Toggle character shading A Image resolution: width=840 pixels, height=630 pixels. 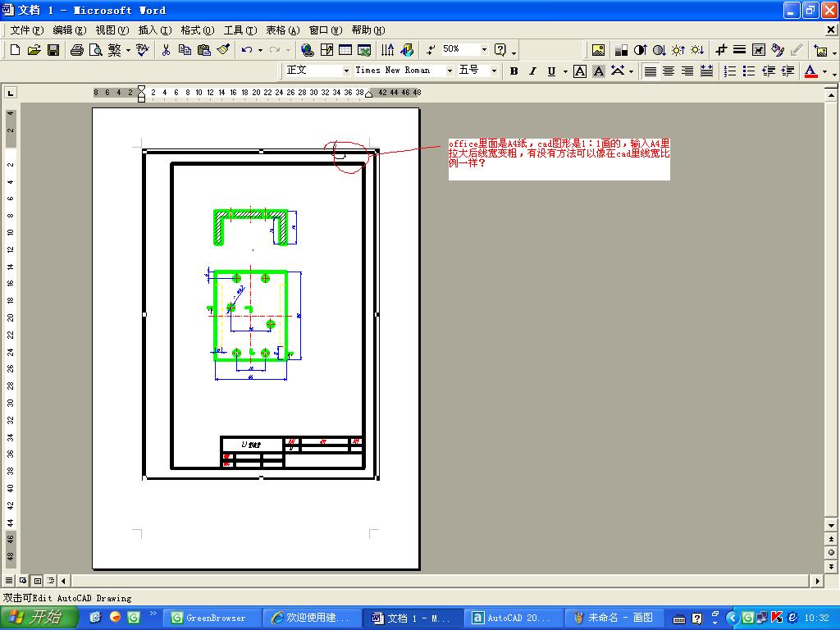pyautogui.click(x=598, y=71)
